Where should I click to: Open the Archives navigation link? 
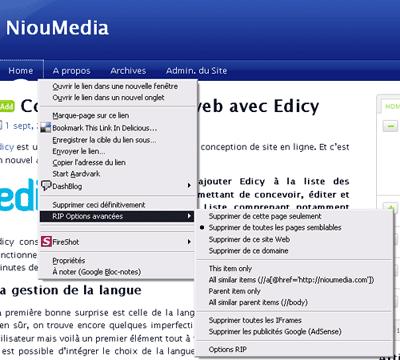pyautogui.click(x=128, y=70)
